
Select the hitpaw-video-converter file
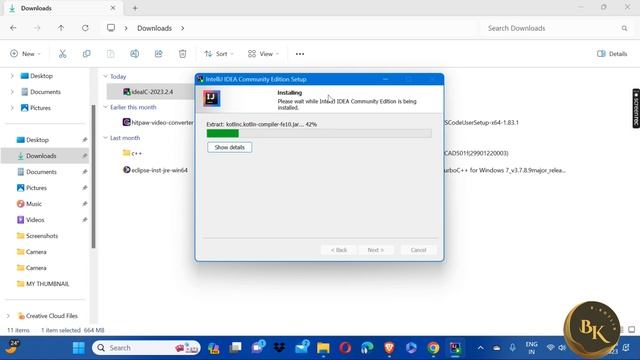pos(158,122)
